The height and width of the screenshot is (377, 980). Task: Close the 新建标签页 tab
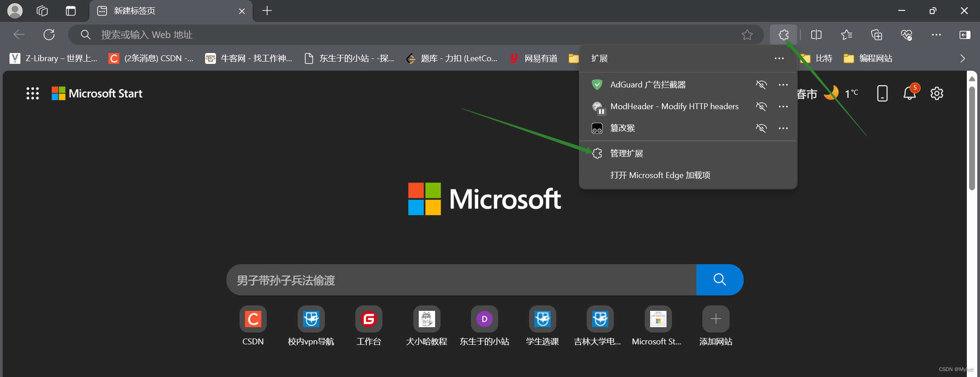(x=242, y=11)
